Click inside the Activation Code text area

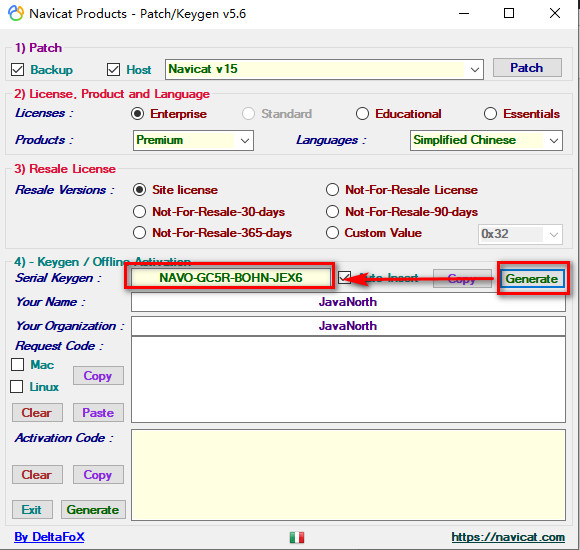pyautogui.click(x=348, y=475)
